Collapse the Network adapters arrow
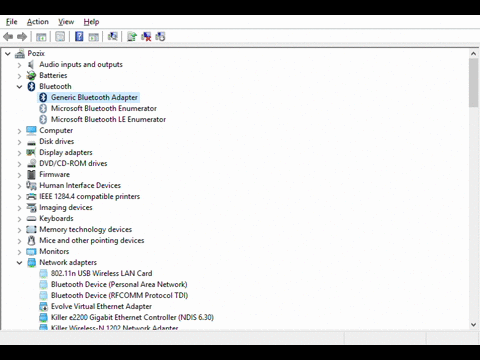 tap(19, 263)
